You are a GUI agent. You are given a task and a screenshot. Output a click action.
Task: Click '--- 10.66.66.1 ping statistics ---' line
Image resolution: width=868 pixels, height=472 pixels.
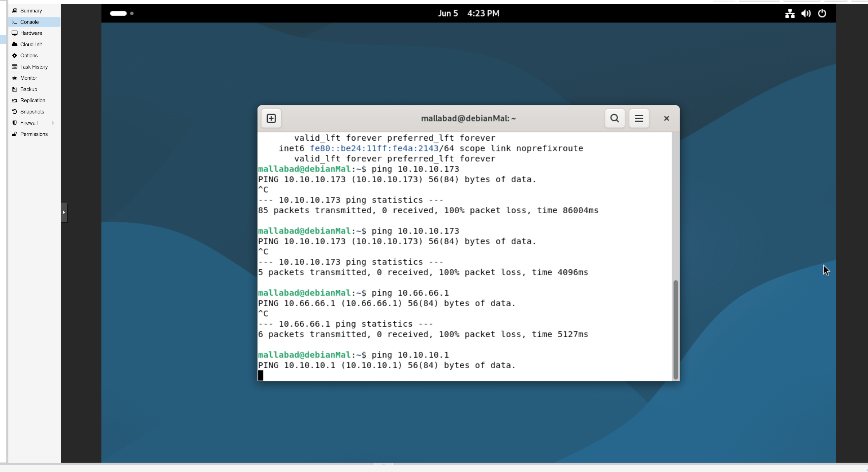click(x=345, y=324)
